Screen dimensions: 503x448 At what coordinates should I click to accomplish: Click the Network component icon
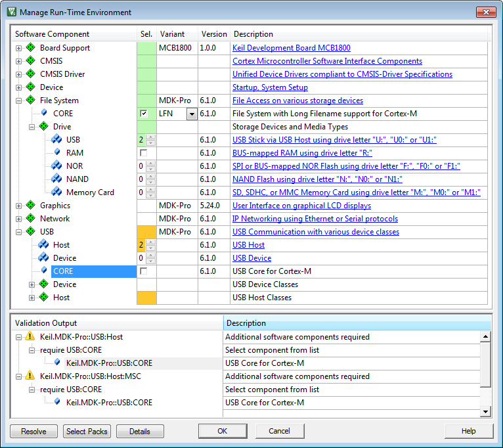pos(30,219)
